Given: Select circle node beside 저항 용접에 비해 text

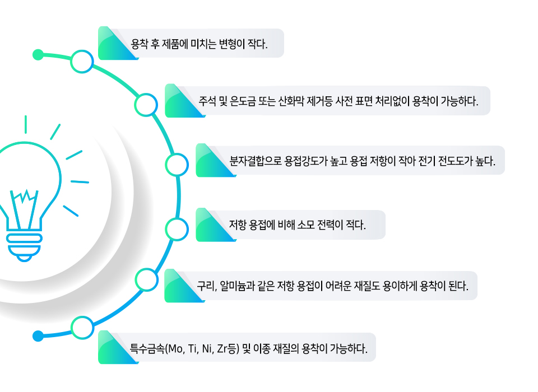Looking at the screenshot, I should click(177, 229).
